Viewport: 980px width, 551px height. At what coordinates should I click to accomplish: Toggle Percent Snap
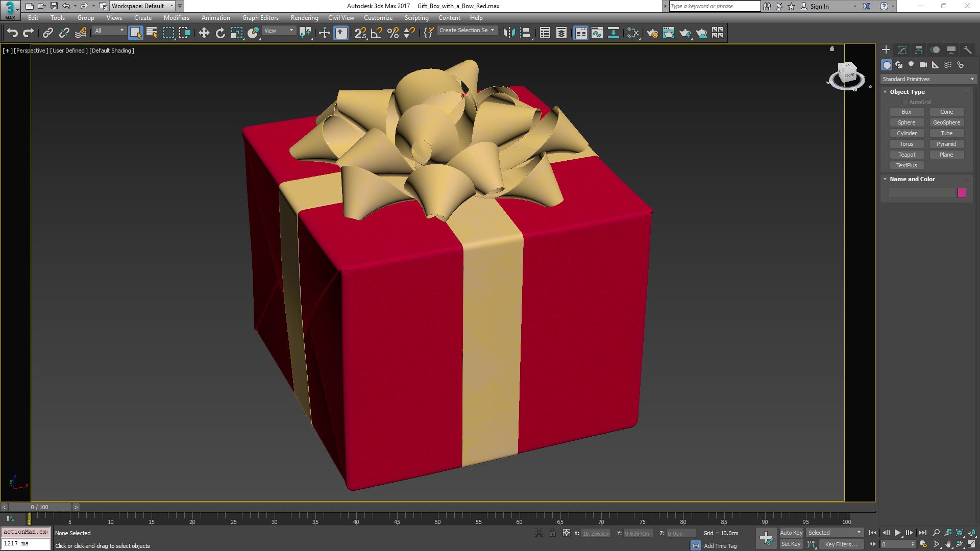(393, 33)
